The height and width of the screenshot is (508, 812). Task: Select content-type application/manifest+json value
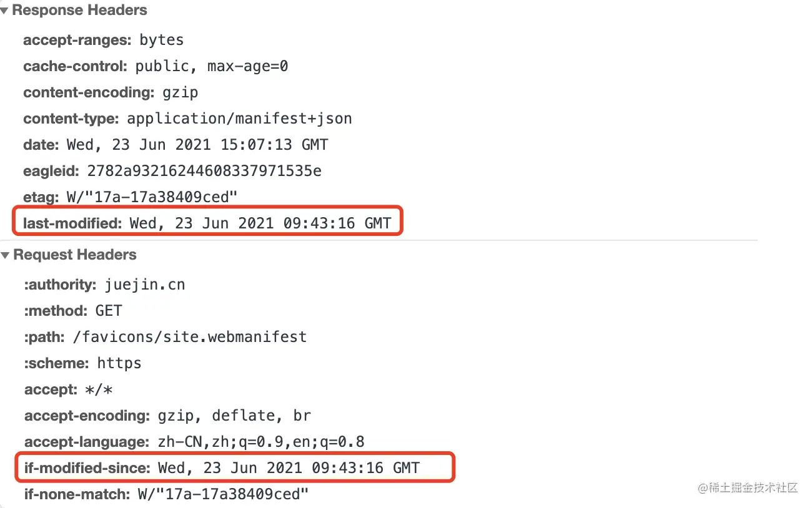(240, 119)
